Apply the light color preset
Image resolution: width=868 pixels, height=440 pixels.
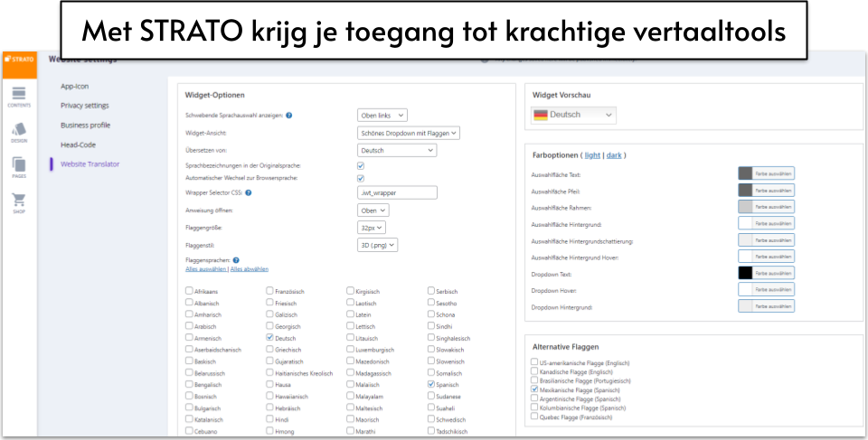(x=592, y=155)
